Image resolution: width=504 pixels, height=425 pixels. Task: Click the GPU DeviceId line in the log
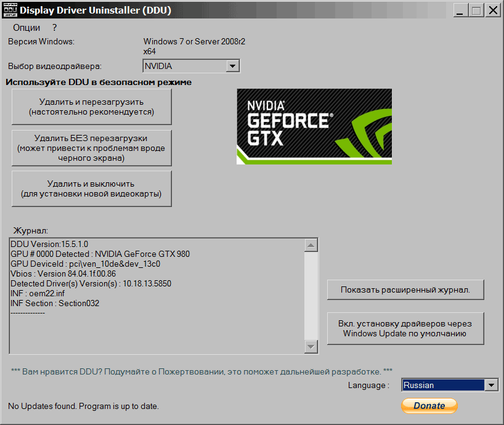(85, 264)
